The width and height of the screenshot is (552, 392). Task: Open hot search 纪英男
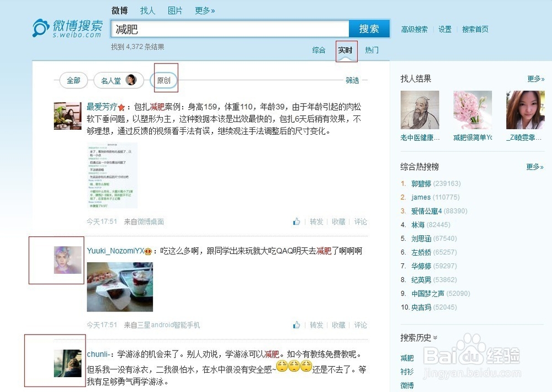coord(421,280)
